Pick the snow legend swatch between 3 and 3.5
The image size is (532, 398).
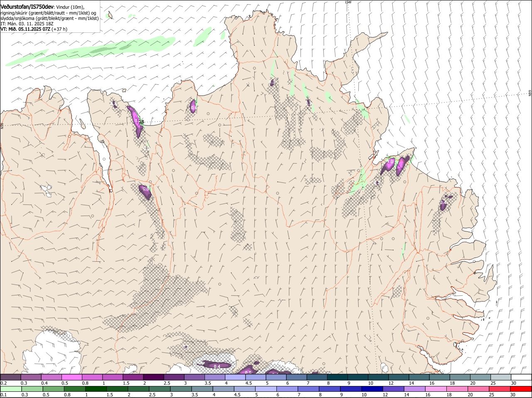(x=195, y=377)
